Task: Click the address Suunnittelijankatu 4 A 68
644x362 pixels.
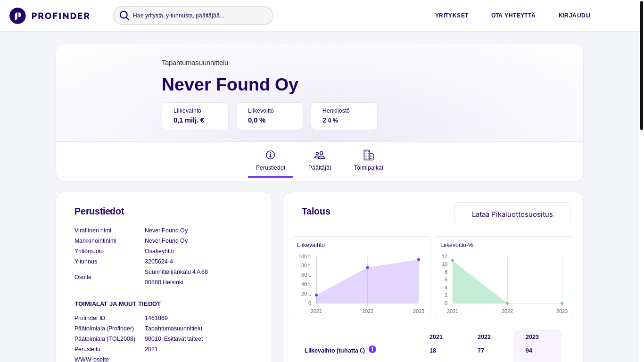Action: point(176,272)
